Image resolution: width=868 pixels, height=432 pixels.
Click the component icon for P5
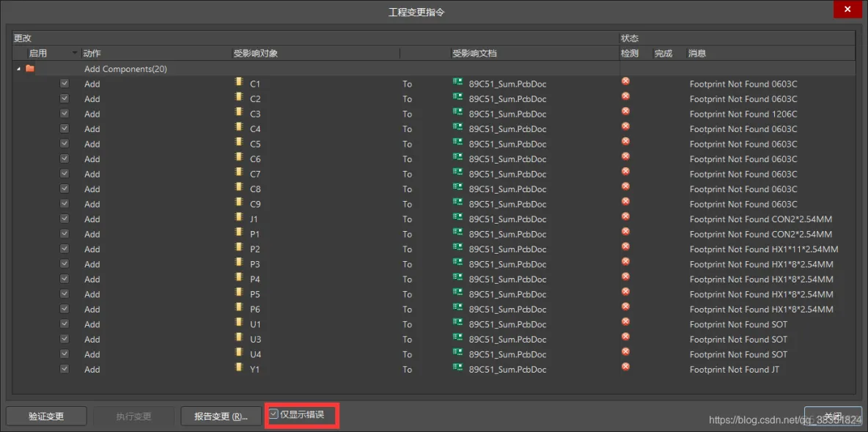click(239, 292)
